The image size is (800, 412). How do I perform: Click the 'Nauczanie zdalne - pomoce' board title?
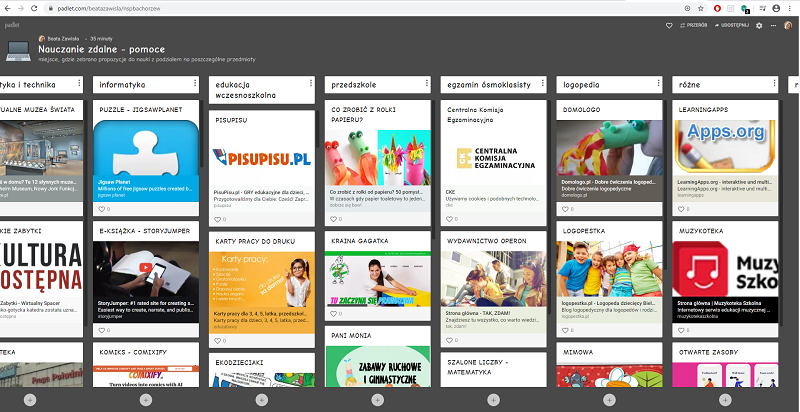pyautogui.click(x=101, y=49)
